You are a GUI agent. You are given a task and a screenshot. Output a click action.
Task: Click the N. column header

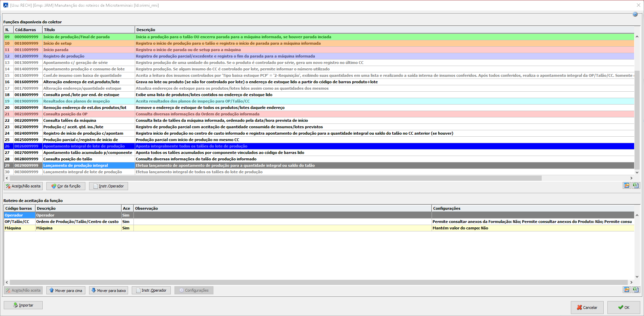tap(9, 30)
